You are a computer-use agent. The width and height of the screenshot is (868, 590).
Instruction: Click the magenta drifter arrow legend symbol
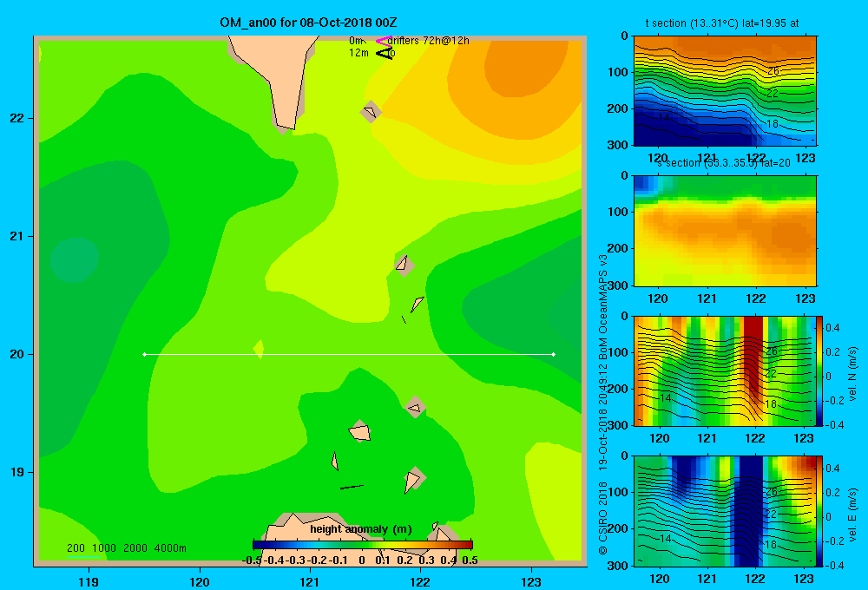383,41
